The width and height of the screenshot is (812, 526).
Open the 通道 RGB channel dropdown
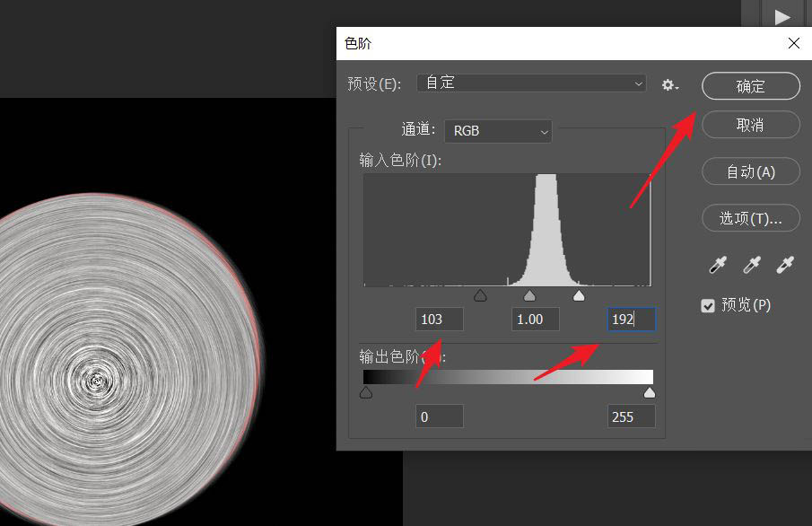point(498,131)
